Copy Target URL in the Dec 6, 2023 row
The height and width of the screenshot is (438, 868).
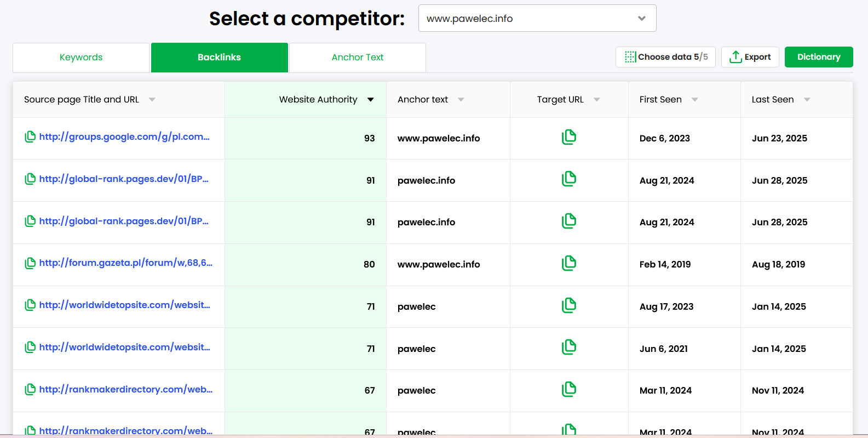pos(569,137)
